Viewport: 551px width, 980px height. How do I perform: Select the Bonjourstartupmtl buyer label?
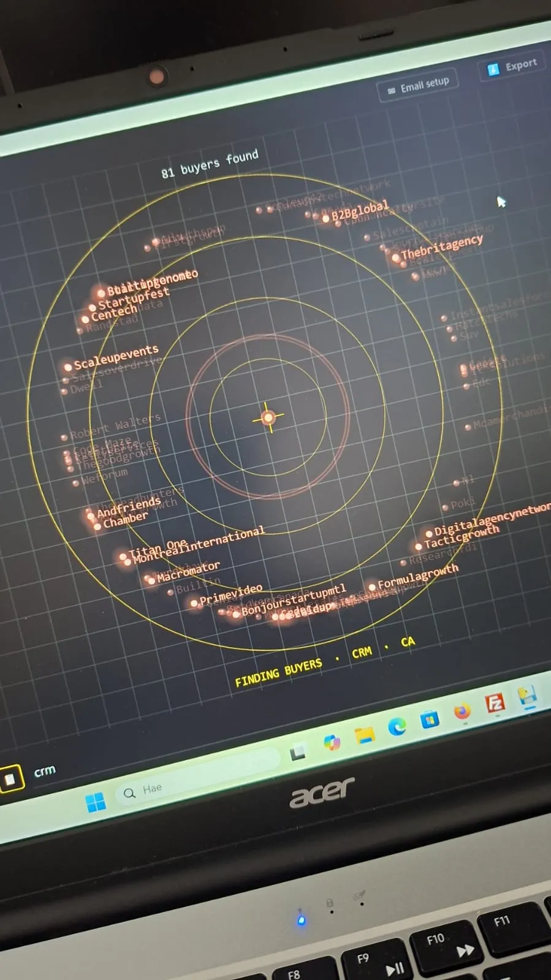(x=294, y=601)
